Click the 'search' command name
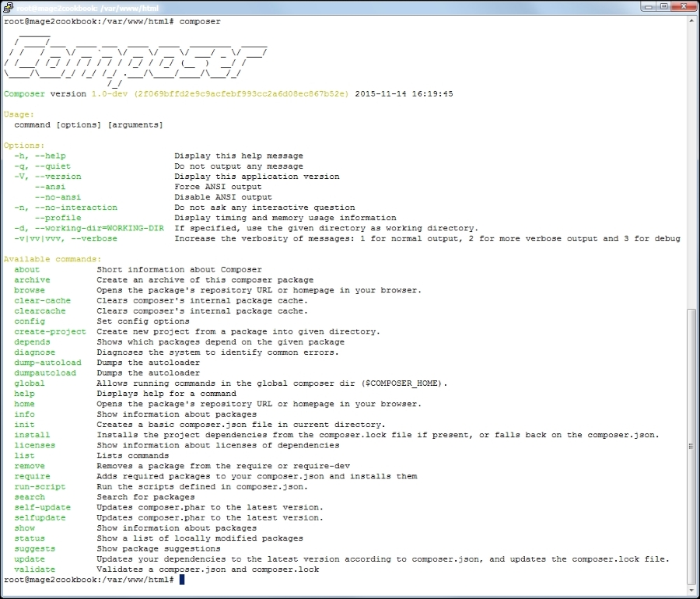The width and height of the screenshot is (700, 599). point(30,497)
